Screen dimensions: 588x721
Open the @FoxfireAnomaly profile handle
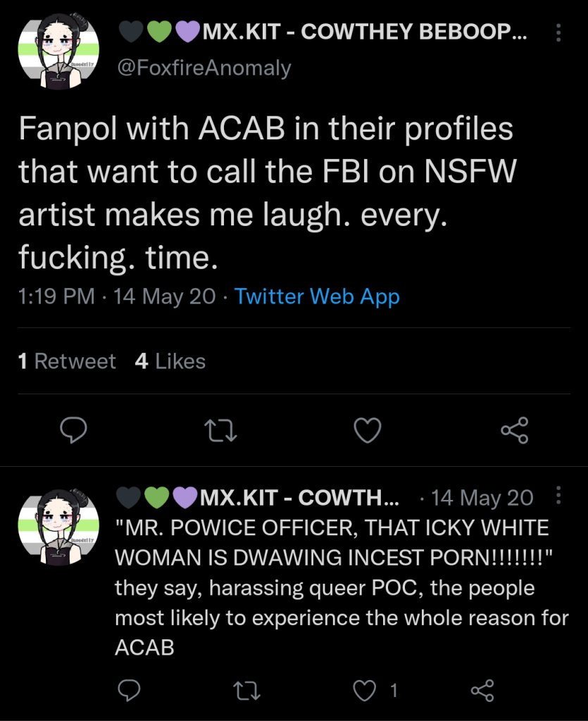203,68
